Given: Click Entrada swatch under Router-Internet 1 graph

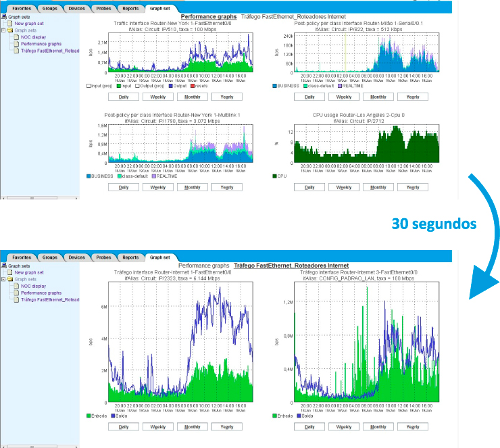Looking at the screenshot, I should (89, 416).
